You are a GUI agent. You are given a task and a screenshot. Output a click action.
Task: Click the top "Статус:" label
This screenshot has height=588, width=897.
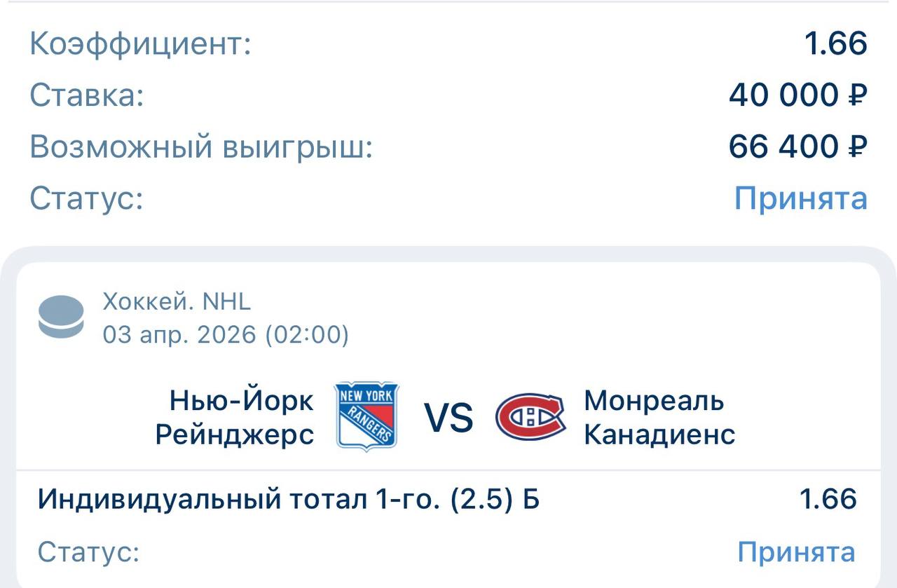point(87,198)
